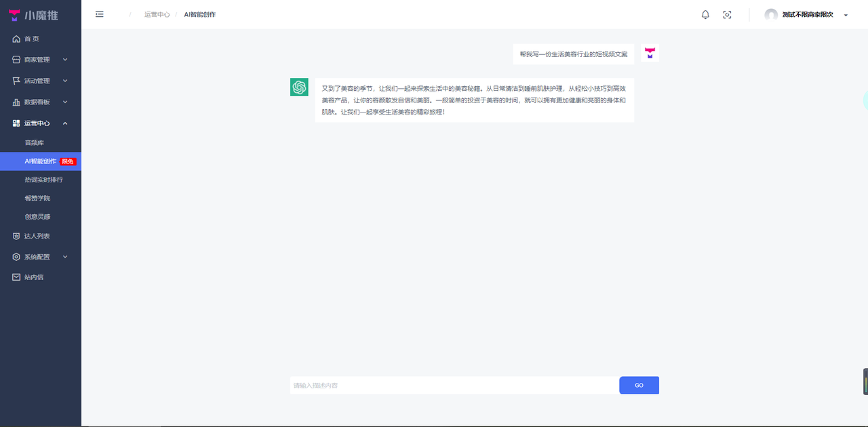Click the scrollbar on the right edge
The height and width of the screenshot is (427, 868).
(x=865, y=380)
